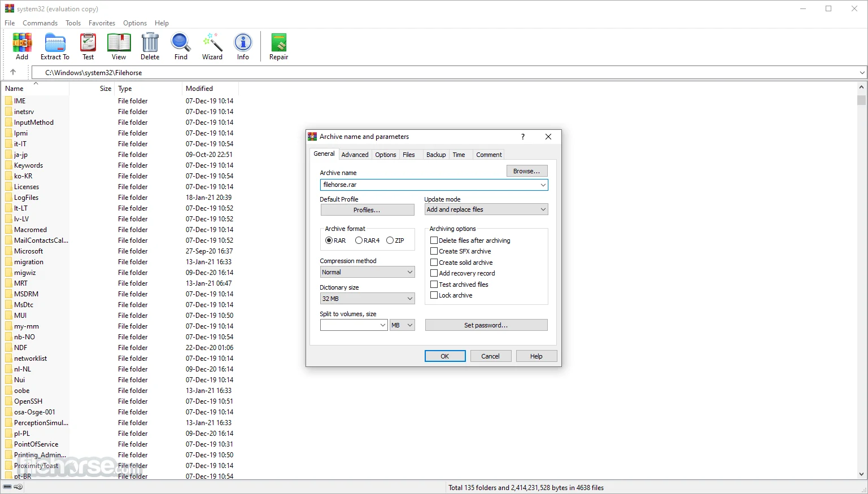Open Update mode dropdown
The image size is (868, 494).
486,209
